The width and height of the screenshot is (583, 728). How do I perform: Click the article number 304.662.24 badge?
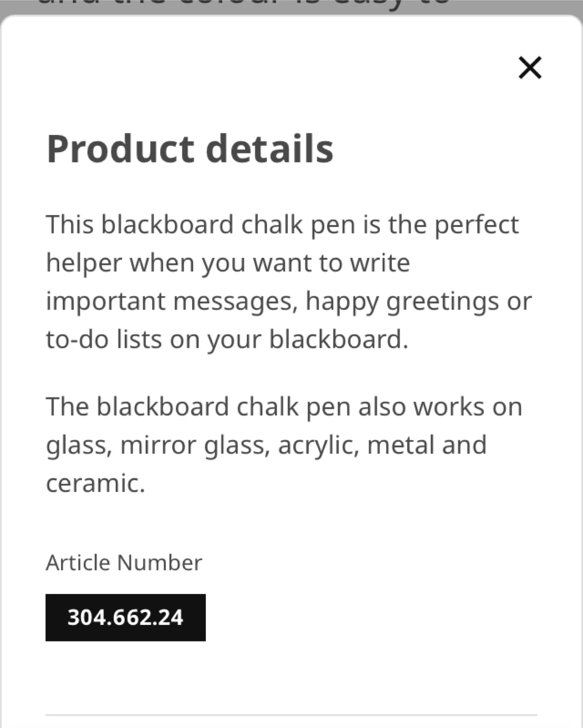pyautogui.click(x=125, y=617)
